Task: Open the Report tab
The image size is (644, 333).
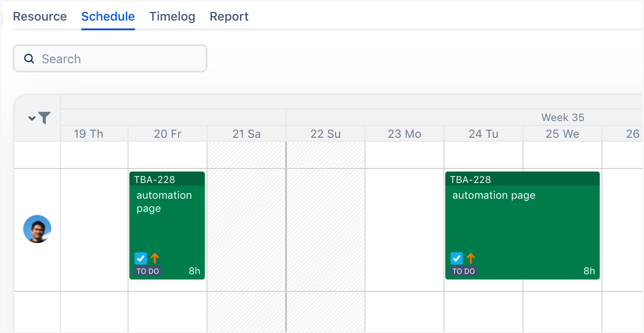Action: (229, 16)
